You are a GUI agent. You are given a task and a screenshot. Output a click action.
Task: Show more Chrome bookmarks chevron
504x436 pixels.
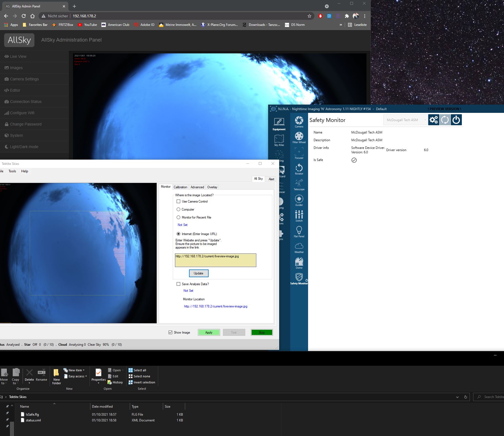coord(341,25)
